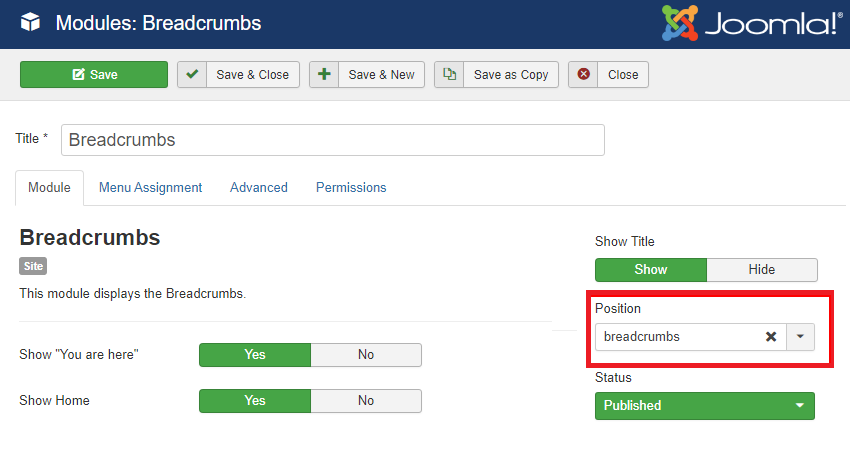The width and height of the screenshot is (850, 450).
Task: Click the Save & Close text label
Action: tap(253, 75)
